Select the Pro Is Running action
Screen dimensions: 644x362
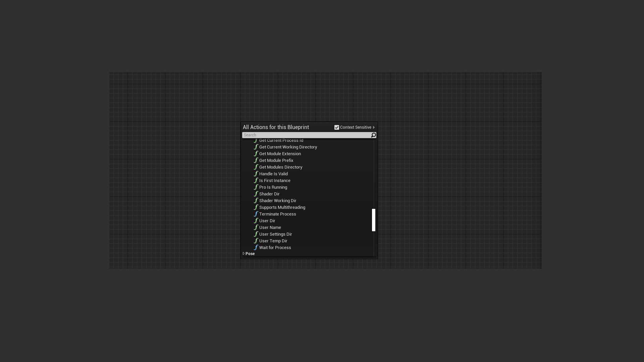coord(273,187)
